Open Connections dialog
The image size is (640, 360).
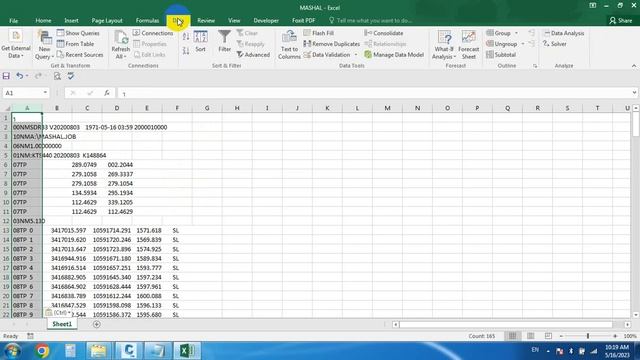pyautogui.click(x=153, y=33)
